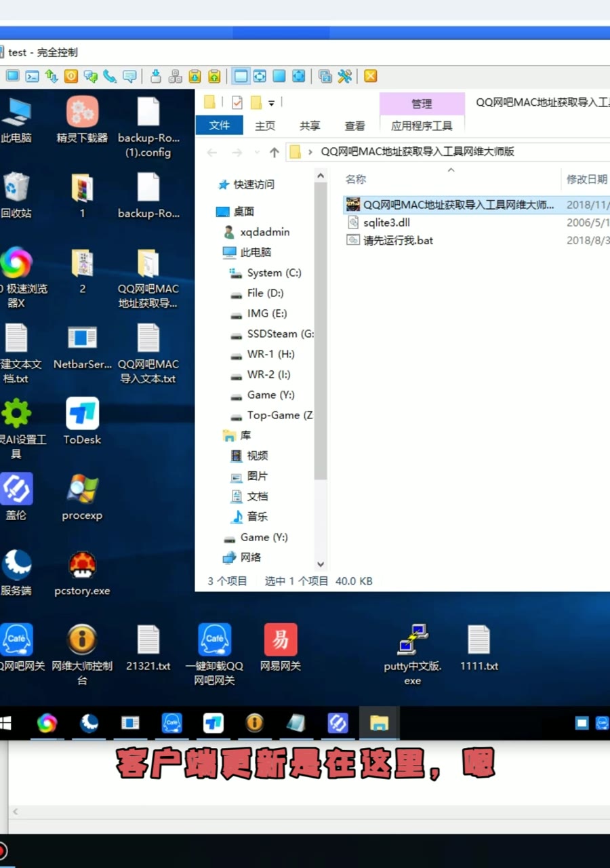
Task: Select 此电脑 desktop icon
Action: (16, 120)
